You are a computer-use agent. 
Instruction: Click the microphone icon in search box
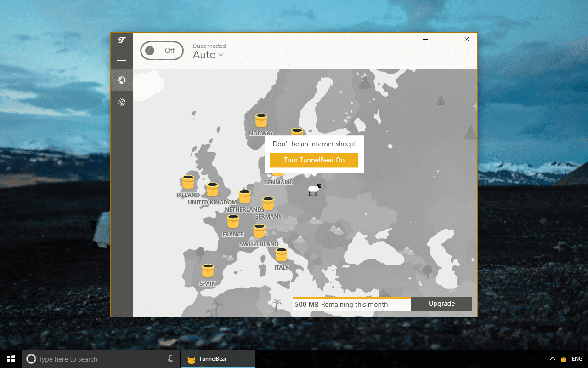point(171,359)
